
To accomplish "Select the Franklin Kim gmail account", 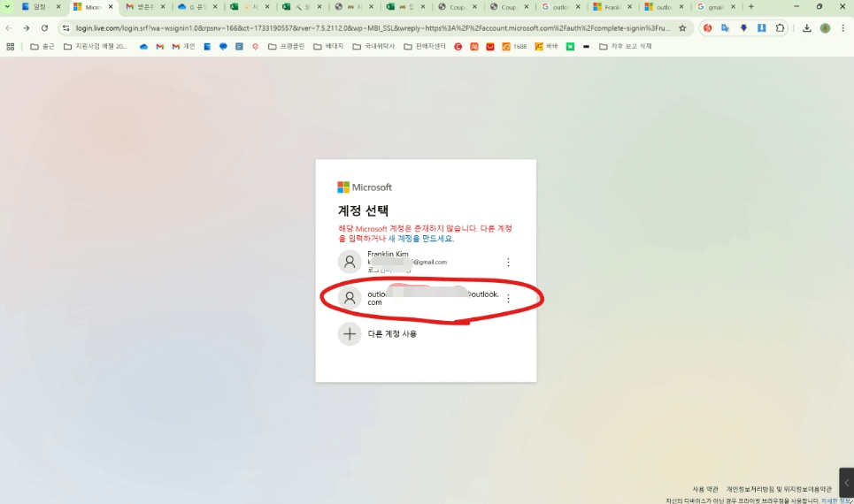I will click(426, 262).
